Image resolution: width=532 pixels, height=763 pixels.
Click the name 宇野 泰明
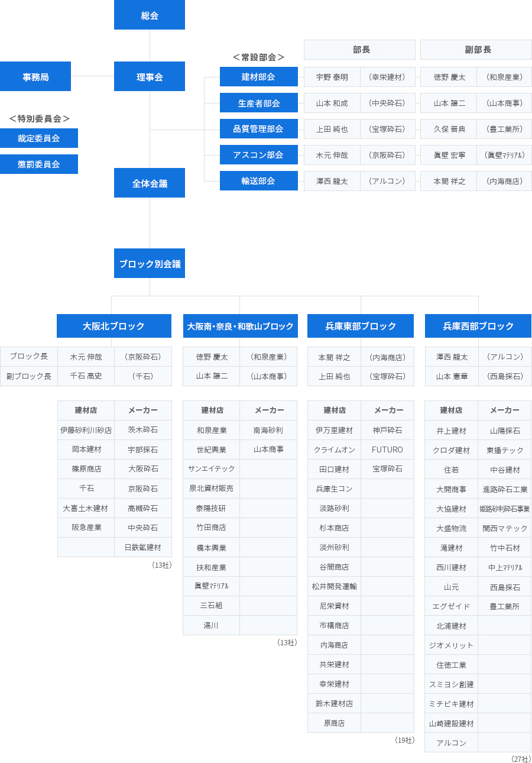tap(332, 77)
